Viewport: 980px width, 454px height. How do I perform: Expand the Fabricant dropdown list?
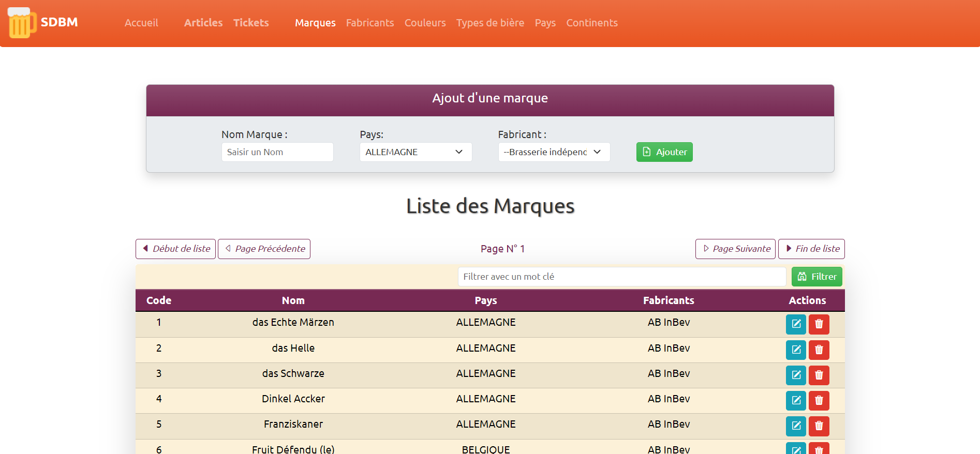pyautogui.click(x=554, y=152)
